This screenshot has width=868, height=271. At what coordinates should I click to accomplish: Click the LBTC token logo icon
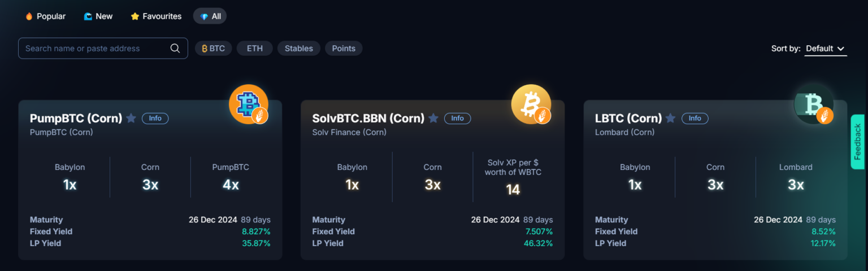pos(813,104)
